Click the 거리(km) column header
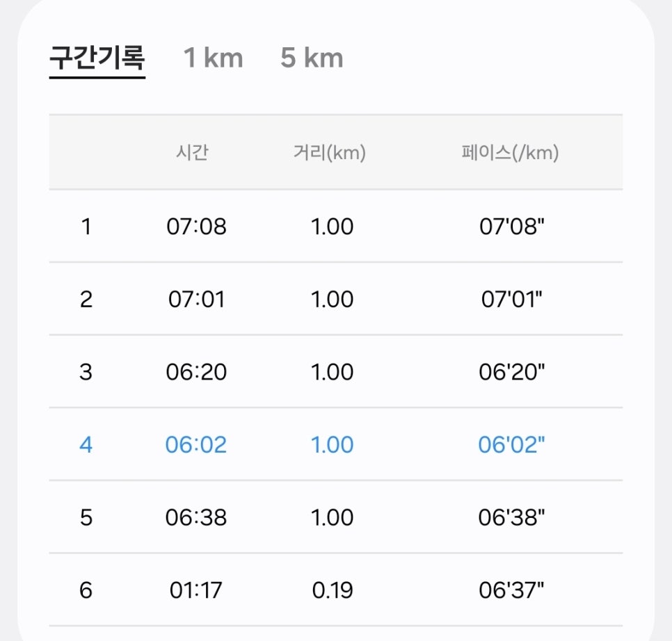Viewport: 672px width, 641px height. (330, 152)
